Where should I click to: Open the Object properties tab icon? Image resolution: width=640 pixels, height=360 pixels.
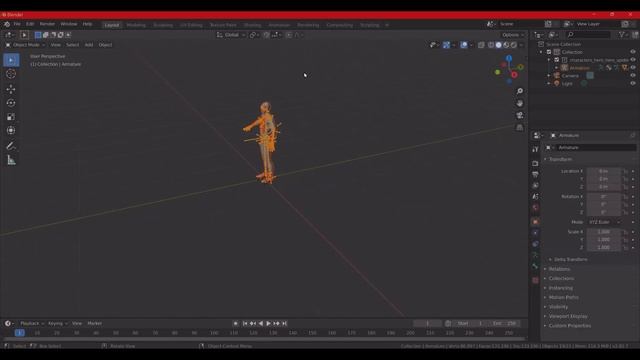pos(536,222)
